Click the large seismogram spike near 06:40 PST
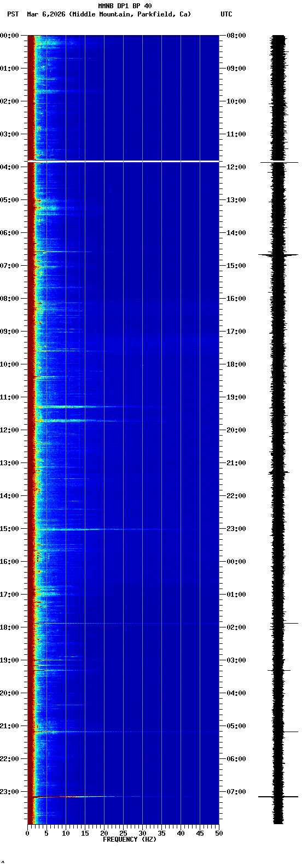Viewport: 302px width, 868px height. (x=278, y=255)
